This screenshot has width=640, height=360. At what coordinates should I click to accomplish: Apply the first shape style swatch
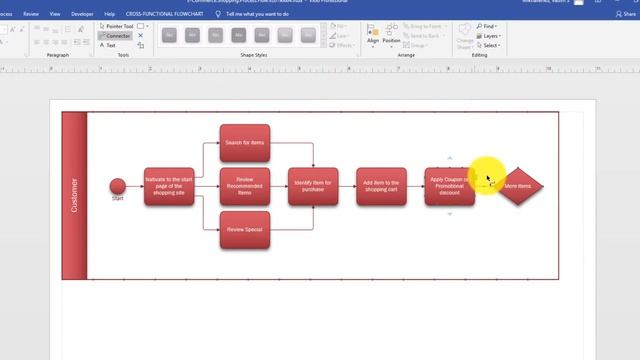click(x=169, y=35)
